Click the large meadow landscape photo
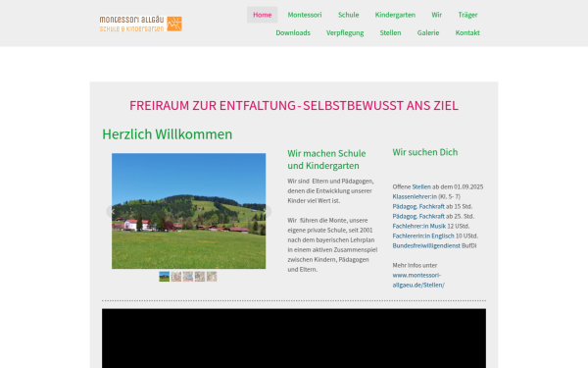The image size is (588, 368). coord(188,211)
